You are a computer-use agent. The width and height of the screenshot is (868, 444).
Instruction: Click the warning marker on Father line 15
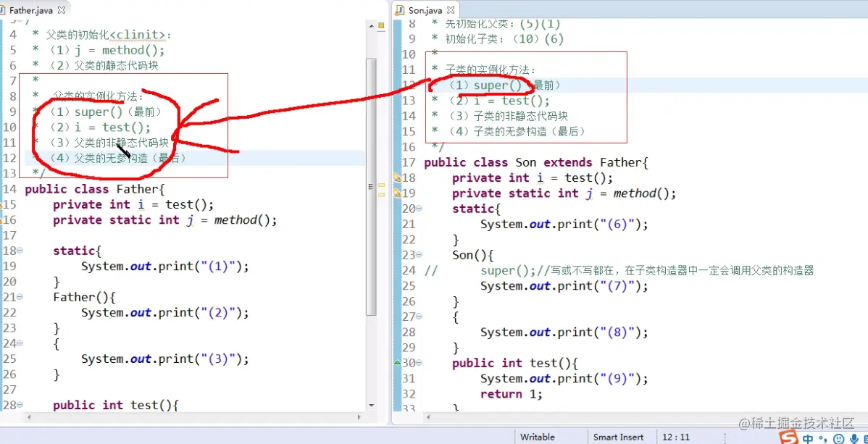coord(2,205)
